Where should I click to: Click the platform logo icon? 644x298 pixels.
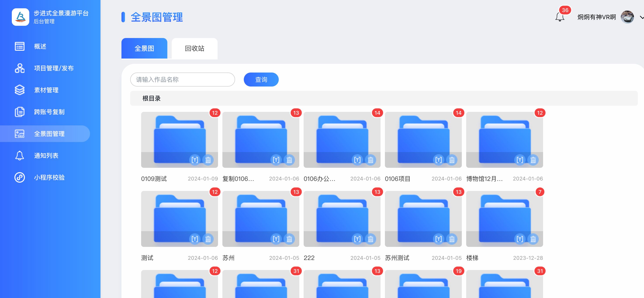(x=21, y=17)
